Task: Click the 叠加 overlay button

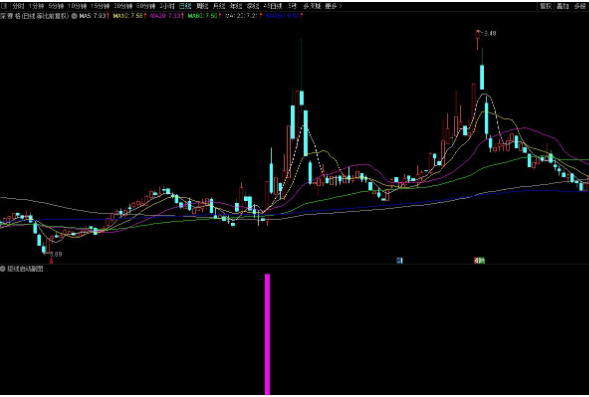Action: [562, 6]
